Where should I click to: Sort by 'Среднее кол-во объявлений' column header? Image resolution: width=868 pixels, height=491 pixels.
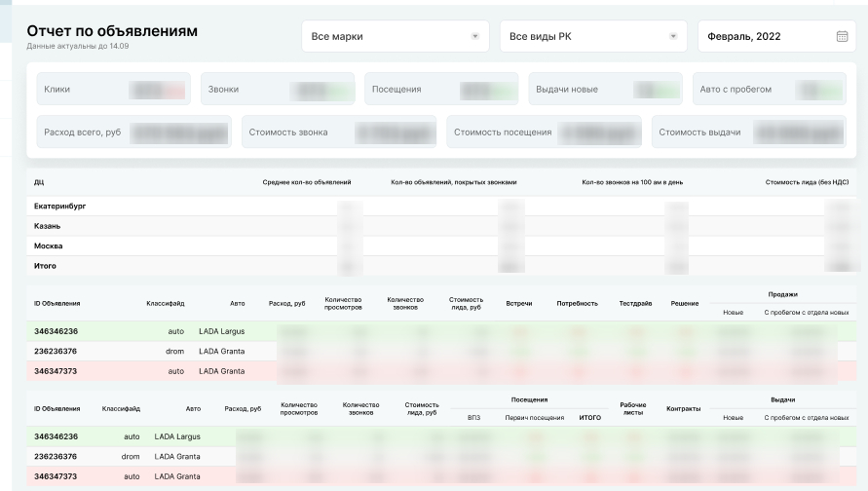pos(307,182)
